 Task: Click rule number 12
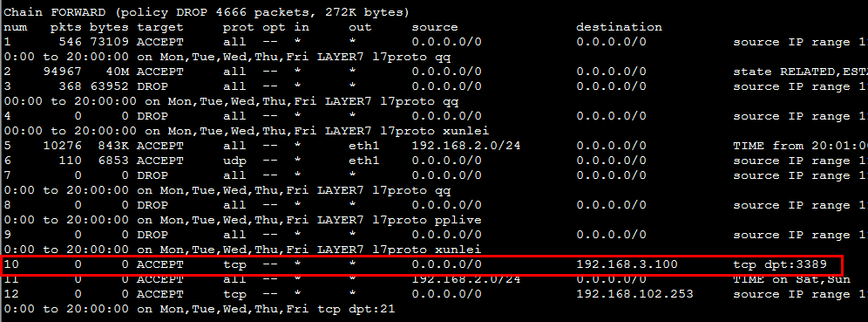point(11,294)
